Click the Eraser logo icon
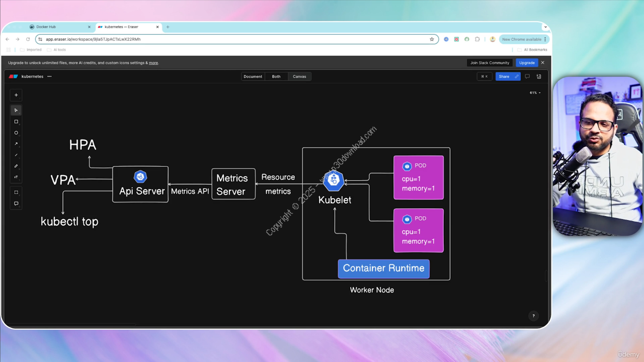Screen dimensions: 644x362 (x=14, y=76)
